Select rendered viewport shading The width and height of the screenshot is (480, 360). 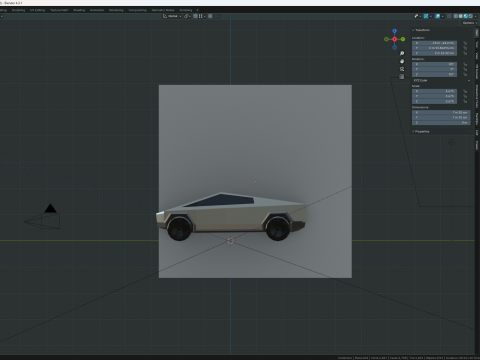pyautogui.click(x=471, y=16)
